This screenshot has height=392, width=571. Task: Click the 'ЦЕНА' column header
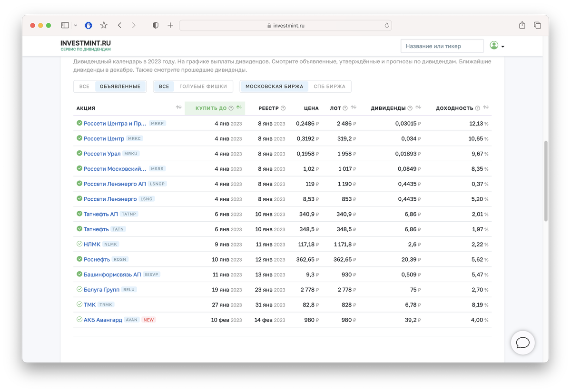(x=311, y=108)
